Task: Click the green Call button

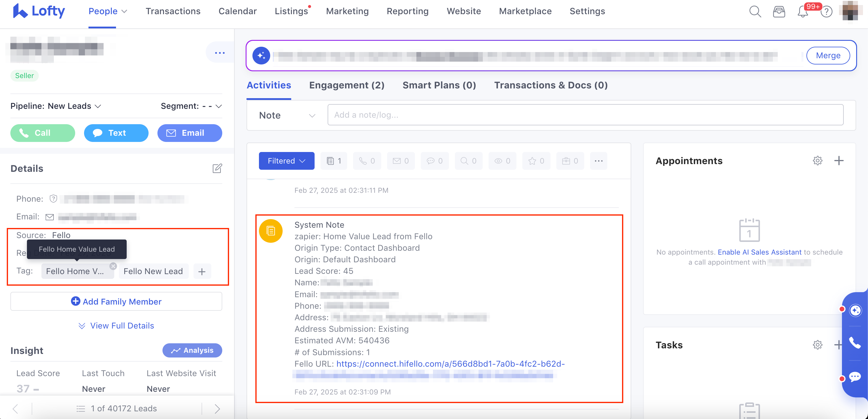Action: [x=43, y=133]
